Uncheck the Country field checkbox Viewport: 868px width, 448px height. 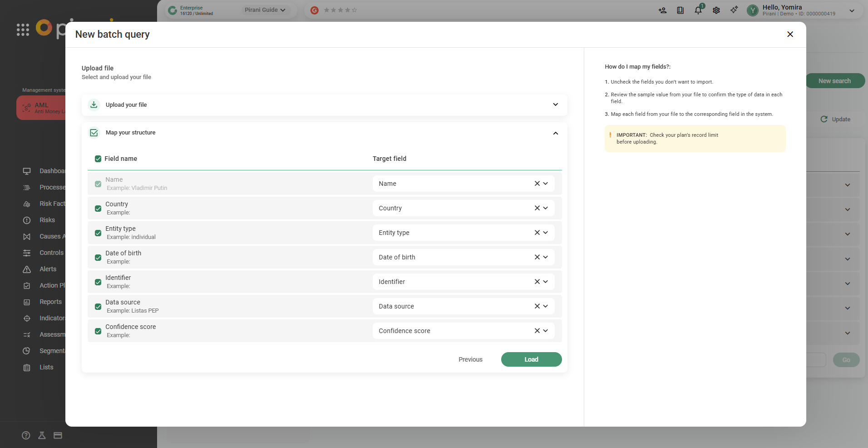click(x=98, y=209)
